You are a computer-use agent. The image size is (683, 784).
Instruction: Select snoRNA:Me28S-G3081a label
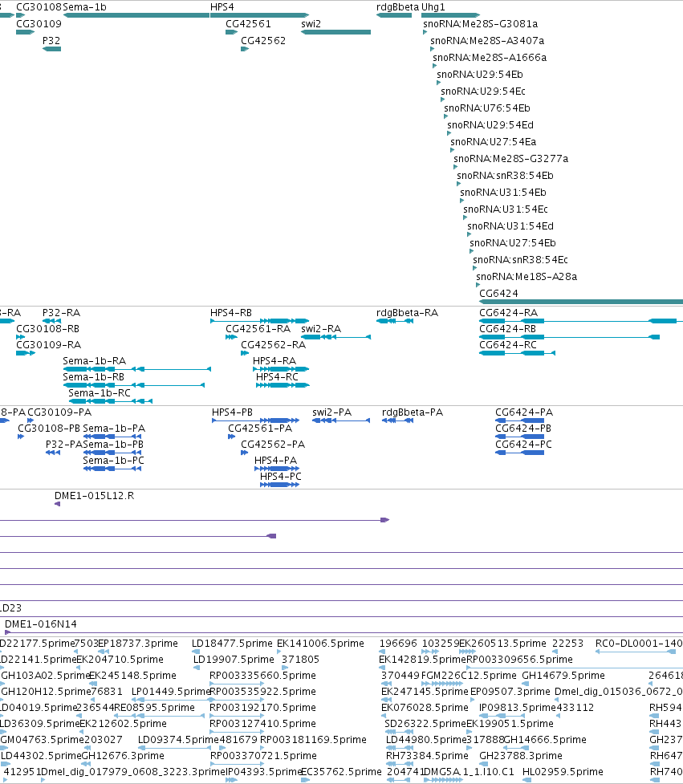pos(481,24)
